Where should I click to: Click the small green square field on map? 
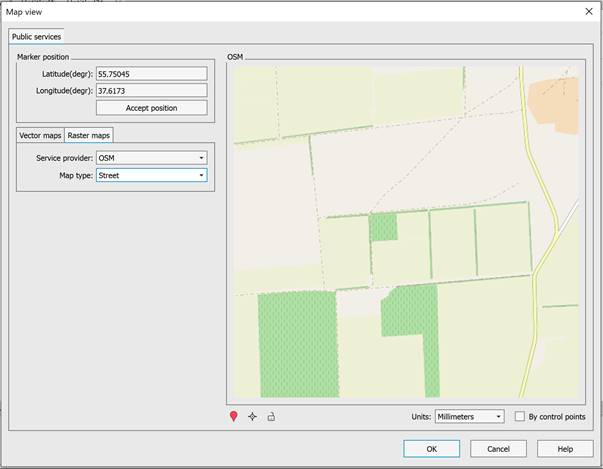383,227
